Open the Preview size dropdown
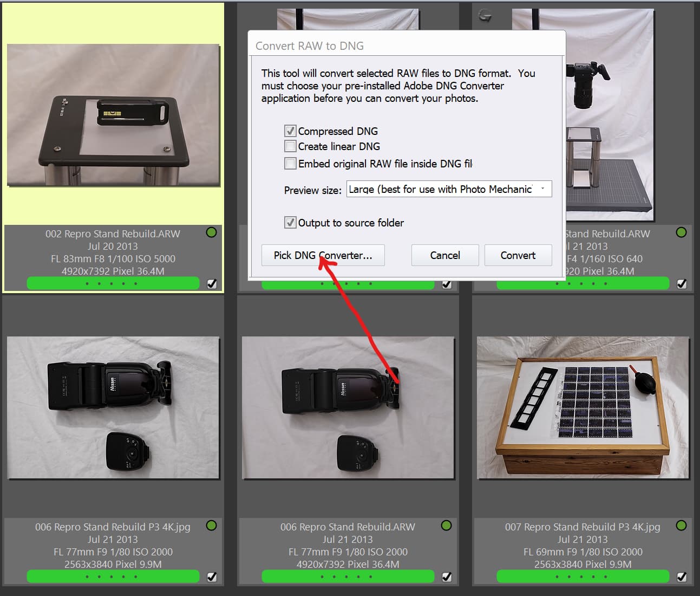700x596 pixels. pyautogui.click(x=449, y=189)
